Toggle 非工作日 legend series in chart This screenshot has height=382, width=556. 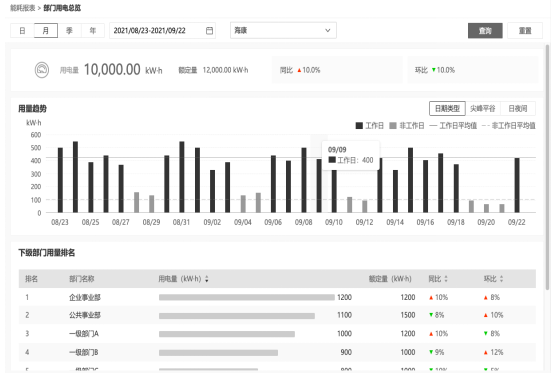click(407, 126)
